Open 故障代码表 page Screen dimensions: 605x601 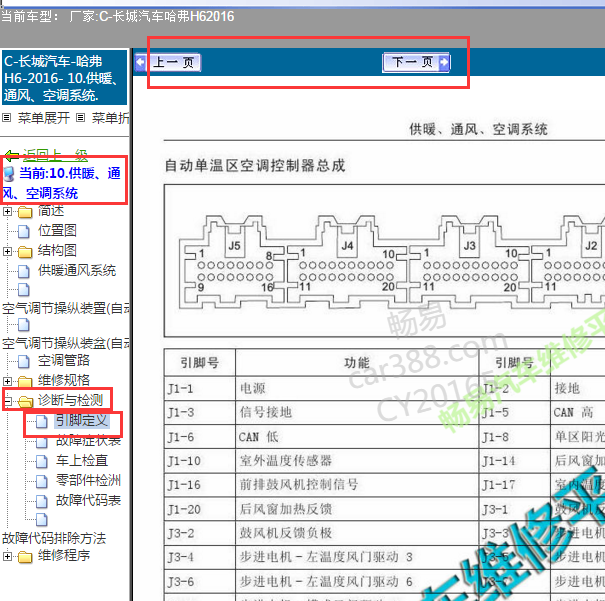[x=88, y=500]
